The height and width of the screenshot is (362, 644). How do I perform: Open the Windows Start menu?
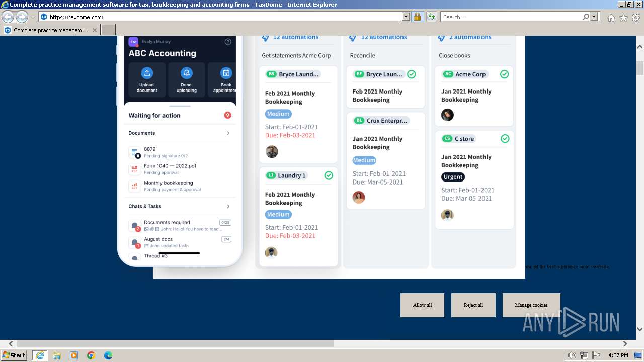(14, 355)
